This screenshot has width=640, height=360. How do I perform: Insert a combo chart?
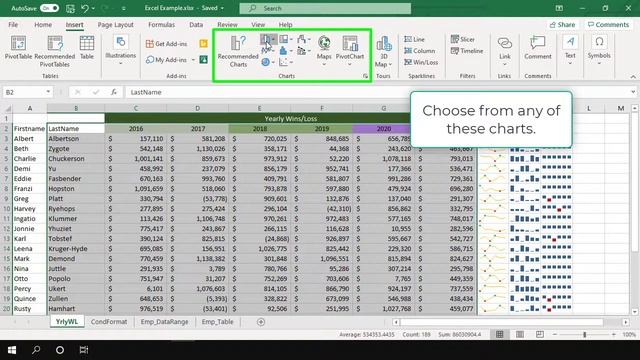coord(304,51)
